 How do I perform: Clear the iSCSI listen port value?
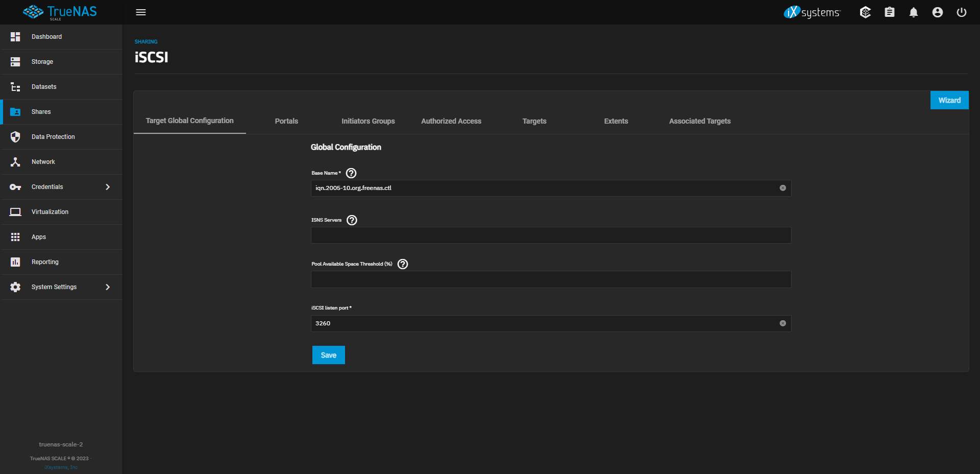pos(782,323)
